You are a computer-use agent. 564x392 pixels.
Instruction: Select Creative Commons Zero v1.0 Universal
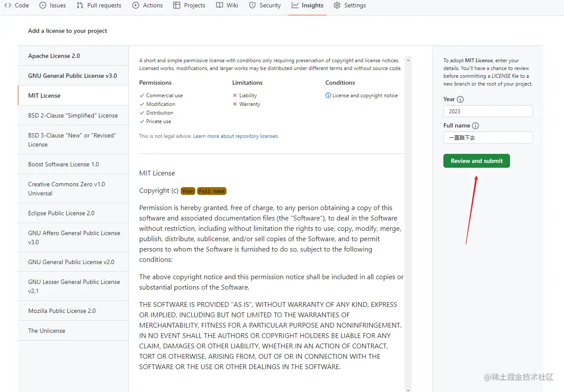click(x=73, y=188)
